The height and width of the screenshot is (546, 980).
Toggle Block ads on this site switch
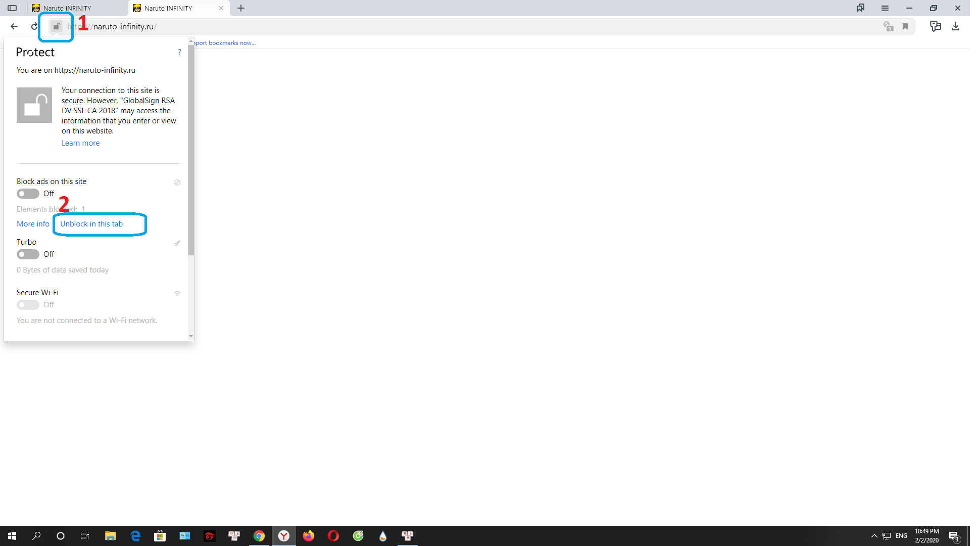pyautogui.click(x=28, y=194)
